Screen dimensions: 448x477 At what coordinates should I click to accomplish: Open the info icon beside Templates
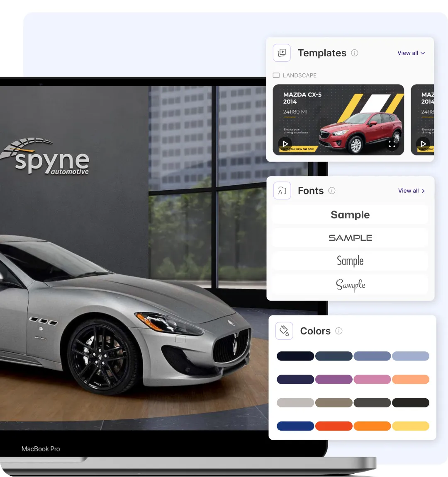(x=355, y=53)
